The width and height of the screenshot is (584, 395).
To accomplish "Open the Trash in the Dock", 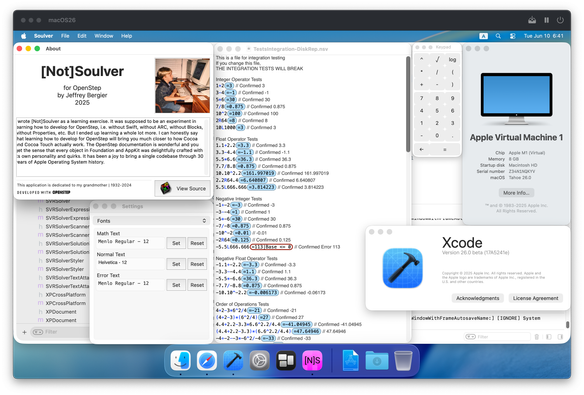I will (x=403, y=360).
